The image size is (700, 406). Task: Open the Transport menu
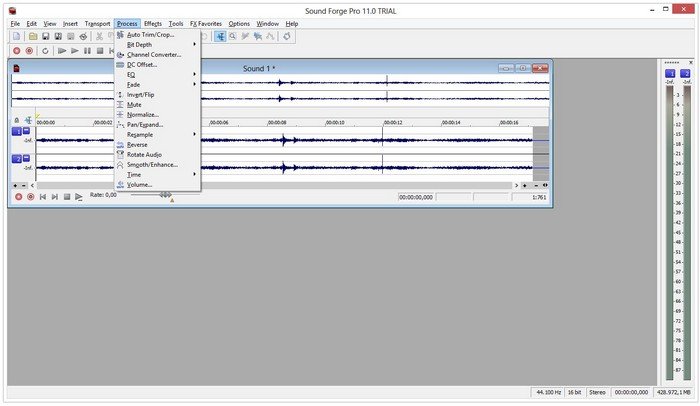click(97, 24)
